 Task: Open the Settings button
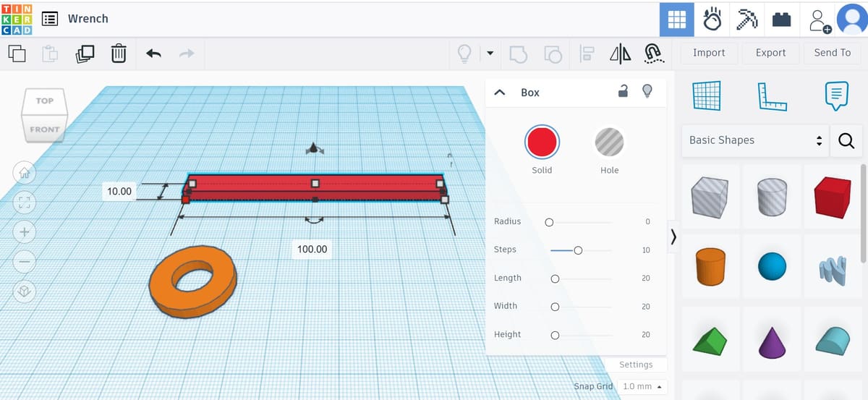click(636, 365)
